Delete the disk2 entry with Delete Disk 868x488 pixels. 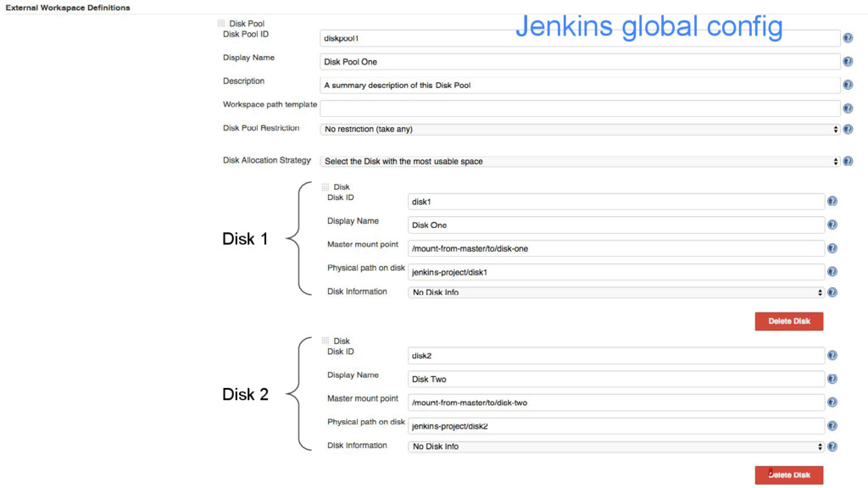point(789,475)
